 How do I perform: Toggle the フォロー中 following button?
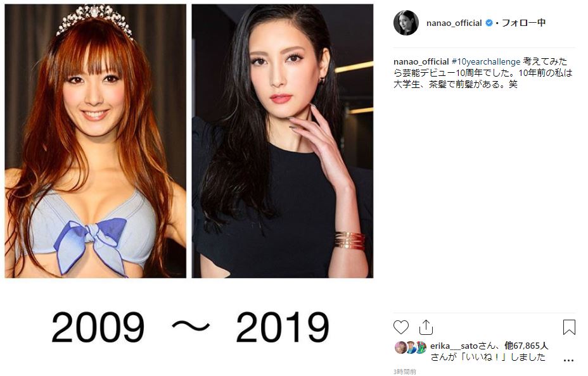(x=523, y=23)
